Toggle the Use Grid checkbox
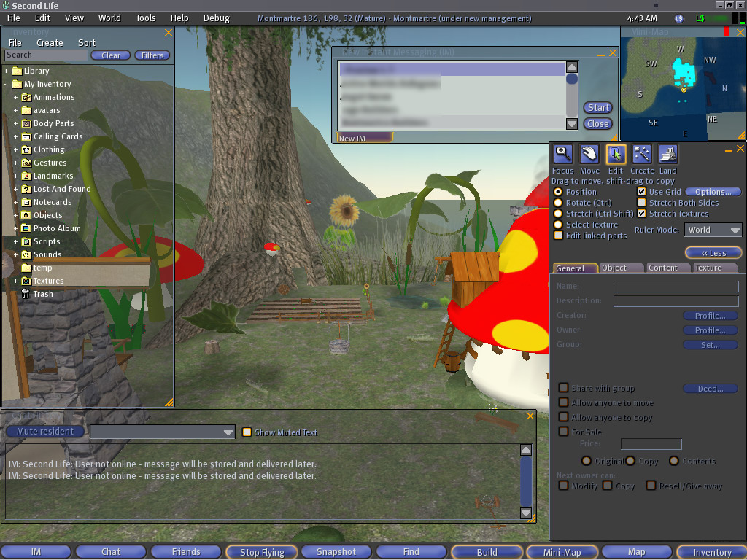Viewport: 747px width, 560px height. (642, 192)
